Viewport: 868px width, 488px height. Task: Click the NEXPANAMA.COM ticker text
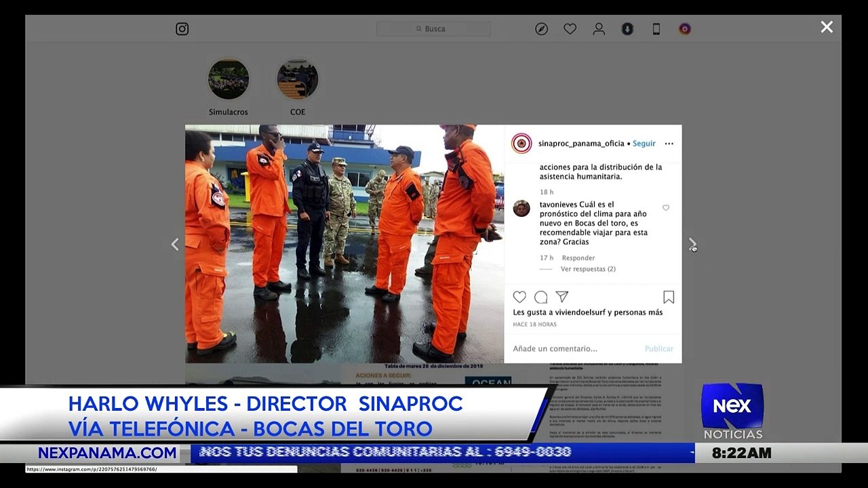pos(107,453)
